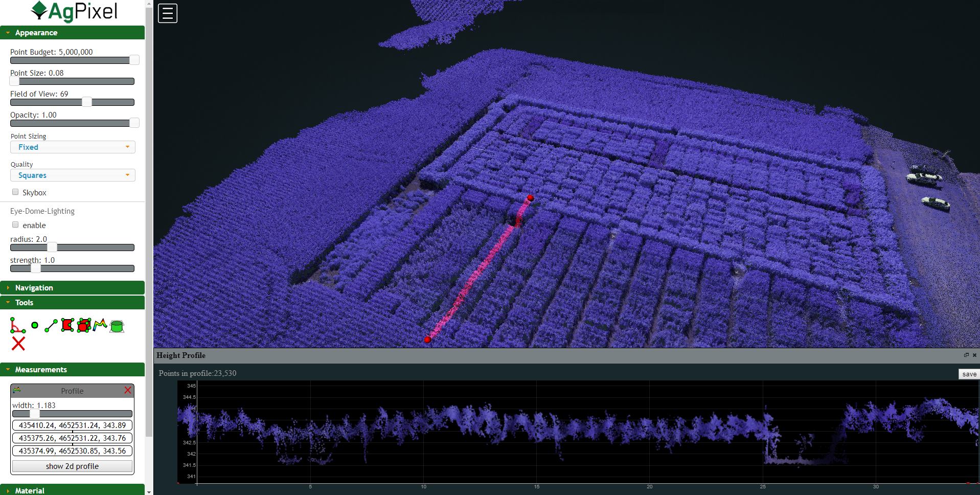Select coordinate field 435375.26, 4652531.22, 343.76

coord(72,438)
